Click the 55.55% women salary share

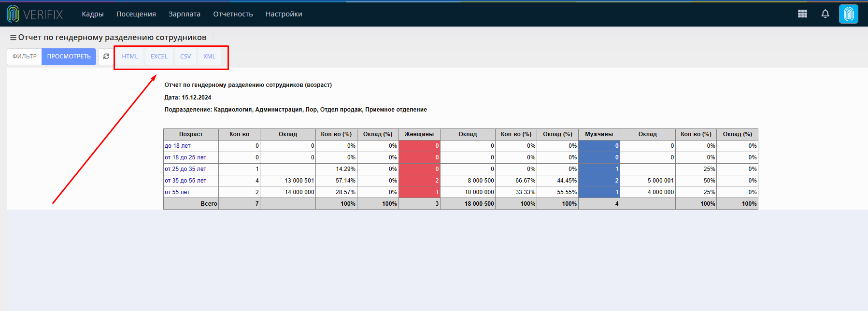click(557, 192)
